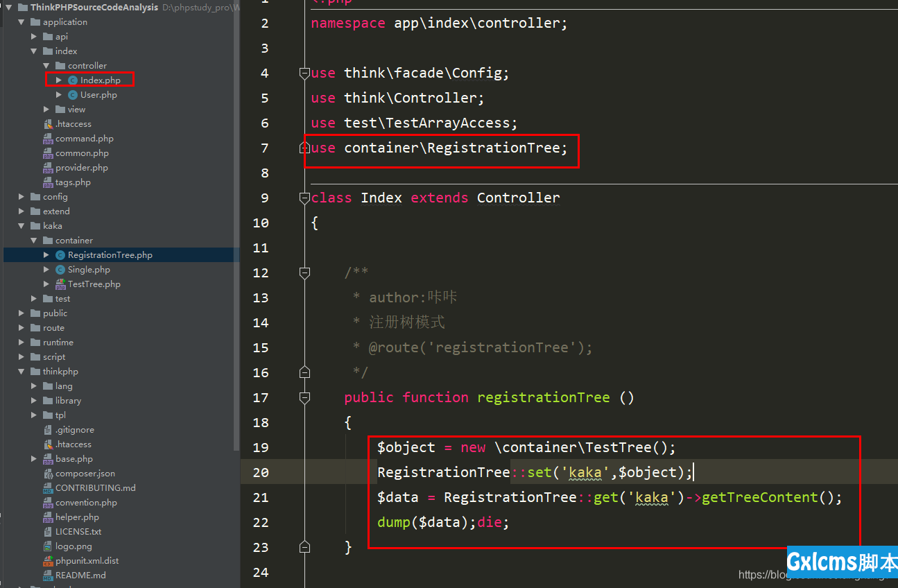Click line number 20 in the gutter
The image size is (898, 588).
click(261, 472)
